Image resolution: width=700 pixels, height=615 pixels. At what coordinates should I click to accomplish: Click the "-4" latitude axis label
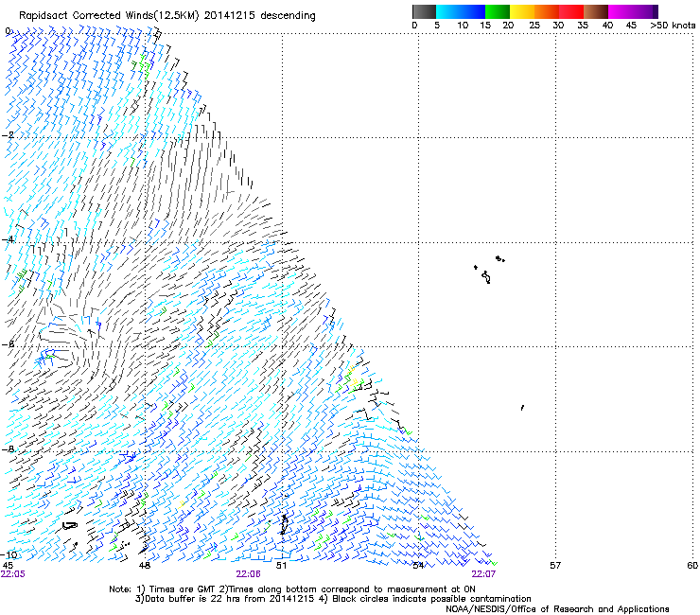click(x=8, y=239)
